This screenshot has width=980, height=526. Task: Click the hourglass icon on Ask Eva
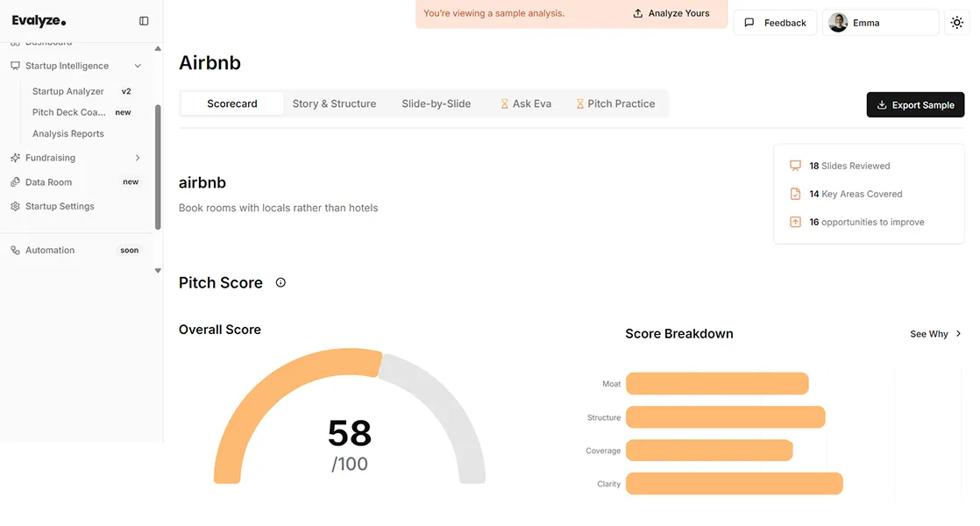point(504,103)
